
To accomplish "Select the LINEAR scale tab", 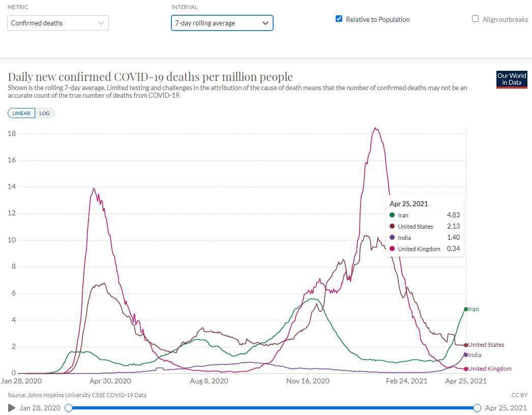I will [x=21, y=113].
